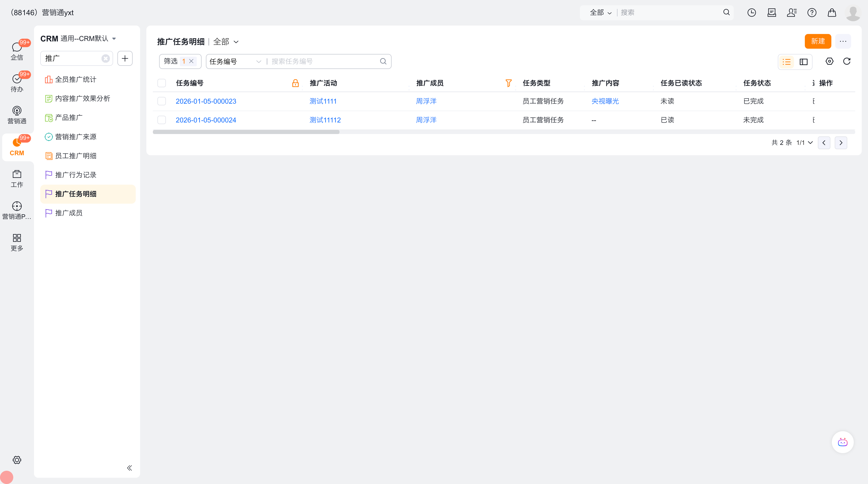Screen dimensions: 868x484
Task: Click the horizontal scrollbar under the table
Action: pyautogui.click(x=246, y=132)
